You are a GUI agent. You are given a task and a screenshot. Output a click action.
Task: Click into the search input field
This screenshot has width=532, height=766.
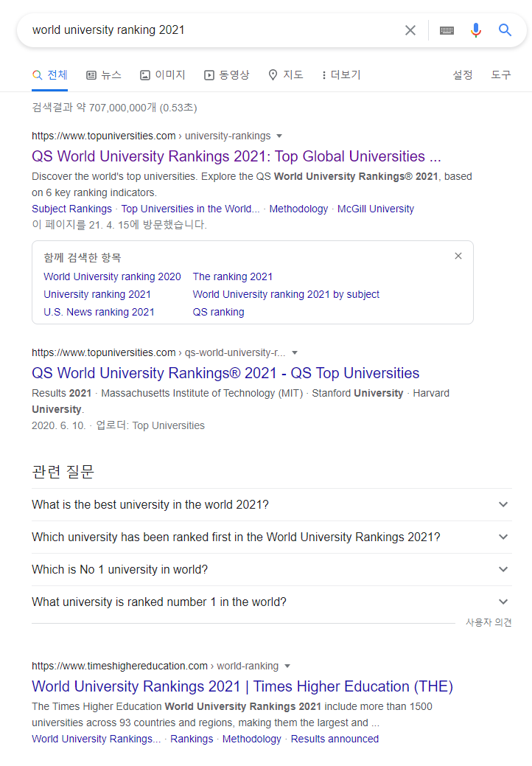pyautogui.click(x=214, y=30)
